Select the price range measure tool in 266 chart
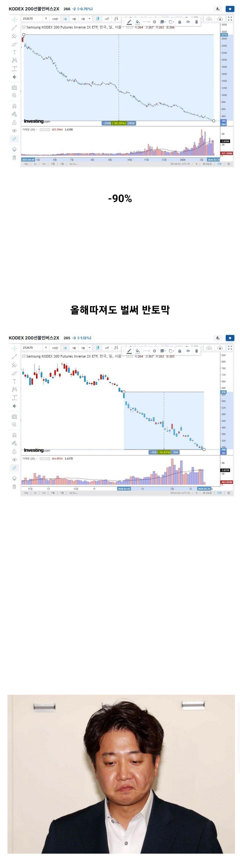Viewport: 240px width, 868px height. point(14,68)
